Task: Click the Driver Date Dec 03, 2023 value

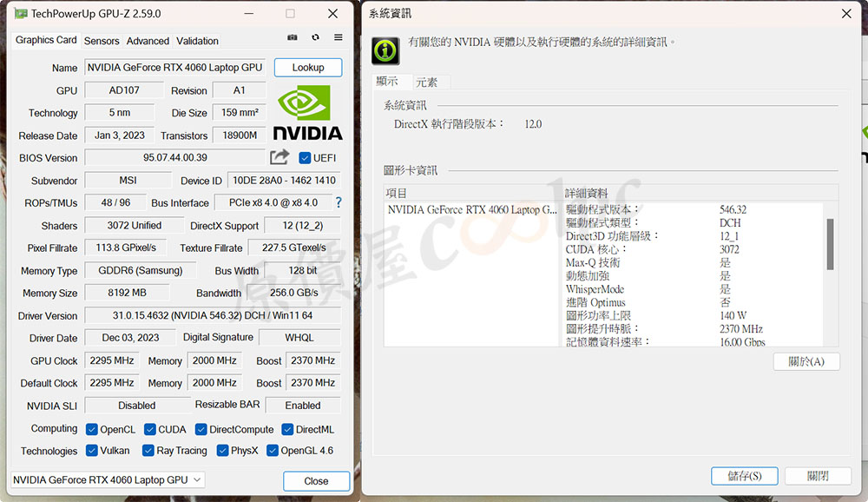Action: coord(131,338)
